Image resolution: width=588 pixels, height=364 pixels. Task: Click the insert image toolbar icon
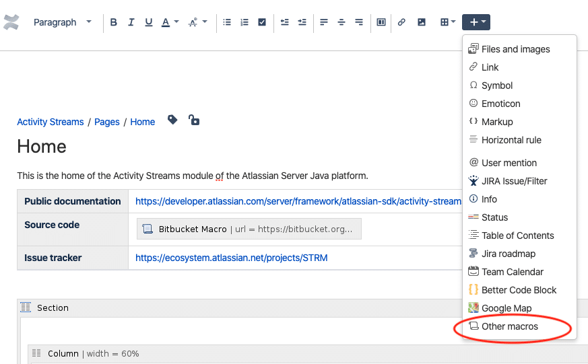(422, 22)
